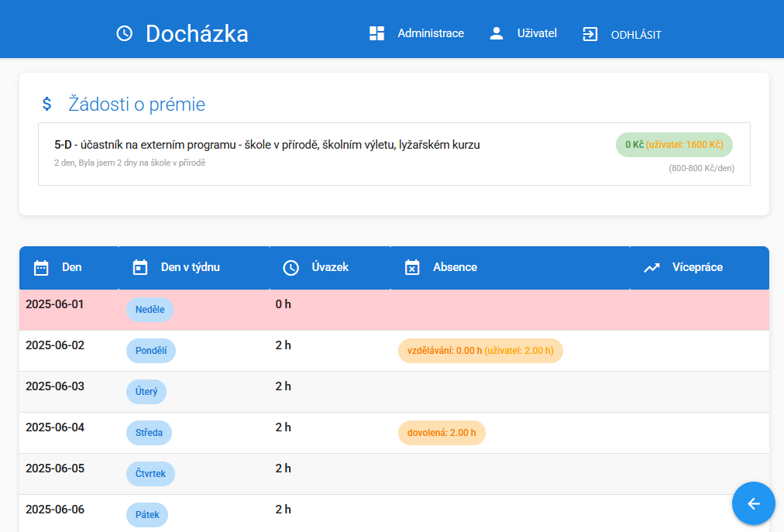Click the logout arrow icon before ODHLÁSIT
Image resolution: width=784 pixels, height=532 pixels.
pyautogui.click(x=590, y=34)
